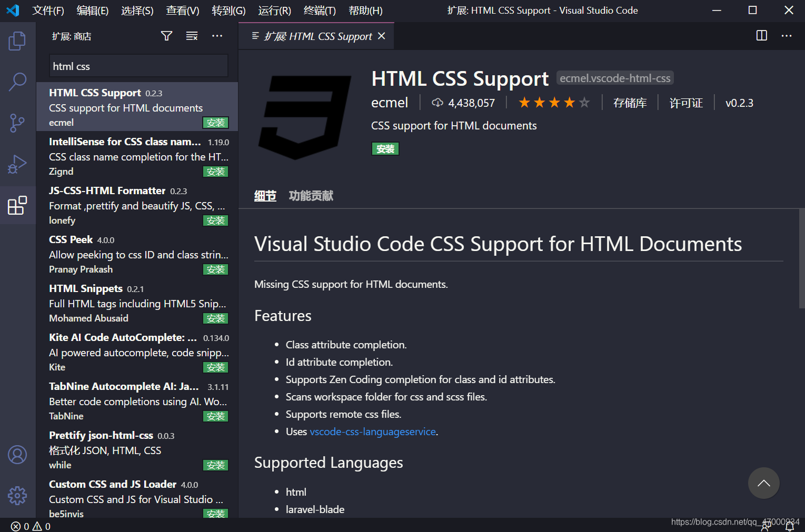The width and height of the screenshot is (805, 532).
Task: Open the Extensions view icon
Action: coord(17,205)
